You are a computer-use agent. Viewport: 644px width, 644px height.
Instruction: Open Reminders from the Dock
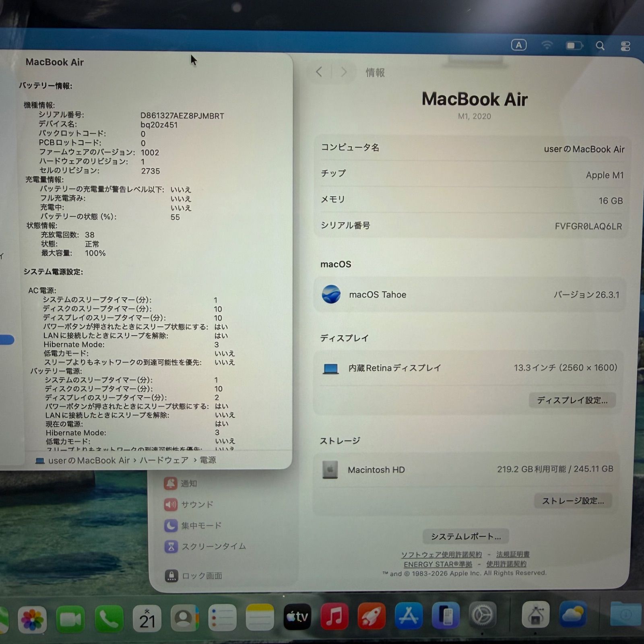(222, 617)
